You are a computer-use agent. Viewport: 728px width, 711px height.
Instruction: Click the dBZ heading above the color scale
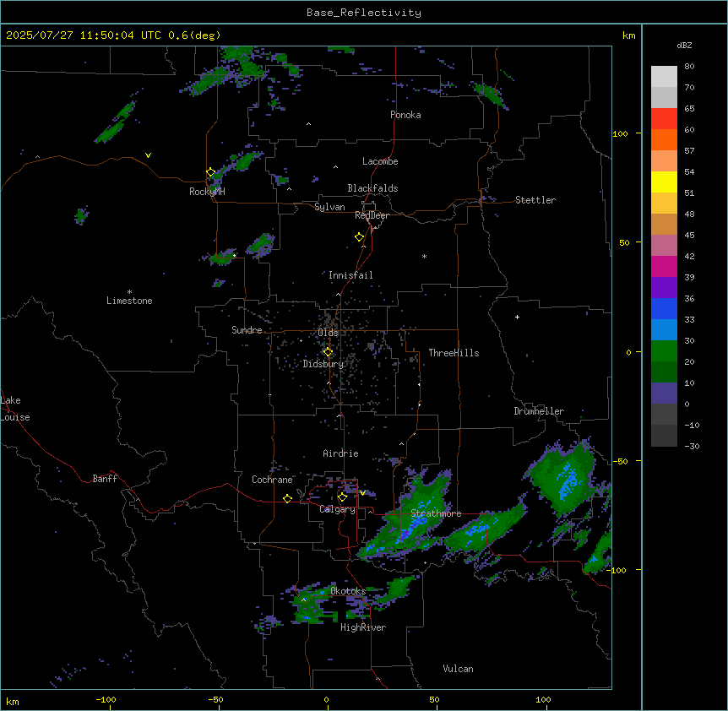[x=684, y=45]
